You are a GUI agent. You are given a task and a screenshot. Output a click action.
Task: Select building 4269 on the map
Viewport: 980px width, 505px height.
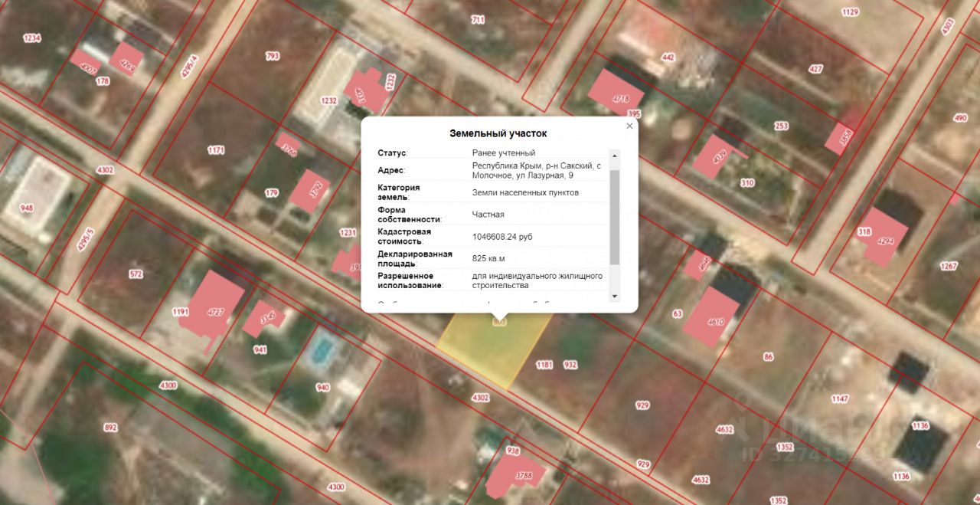[125, 59]
